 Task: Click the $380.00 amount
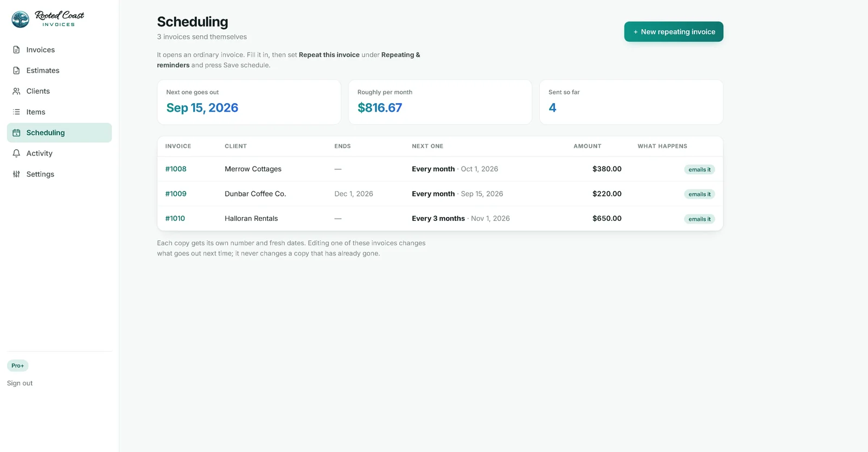pos(607,169)
